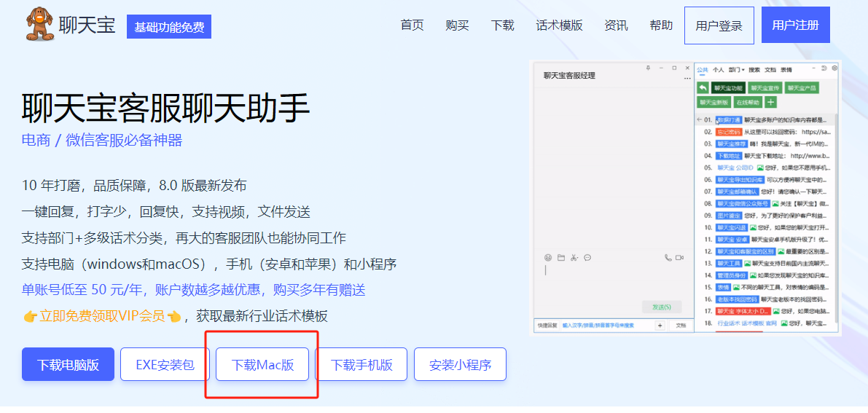Open the 下载 navigation item

(503, 25)
